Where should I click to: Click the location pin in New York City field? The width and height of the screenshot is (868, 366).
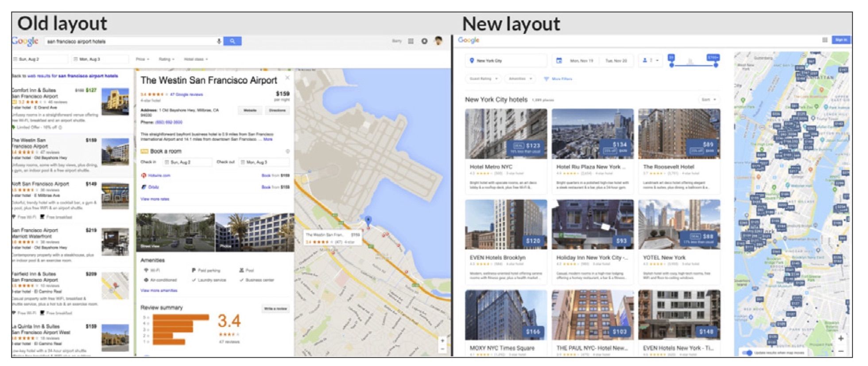tap(472, 61)
